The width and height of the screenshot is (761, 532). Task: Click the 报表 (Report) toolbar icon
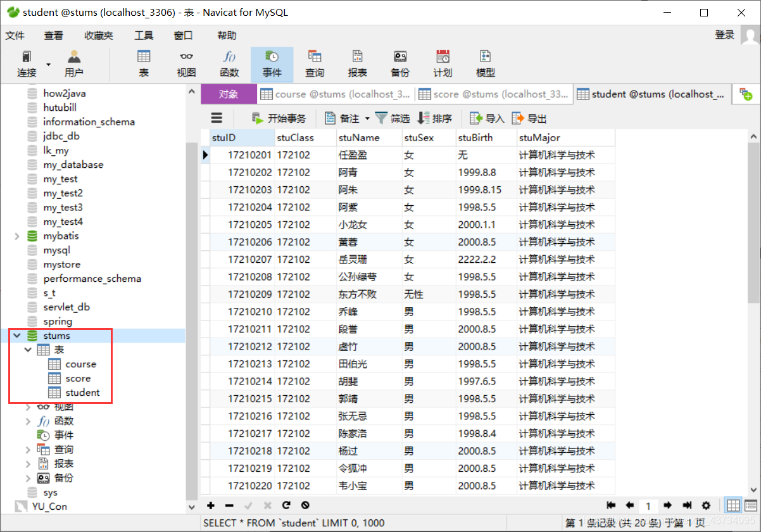[357, 63]
